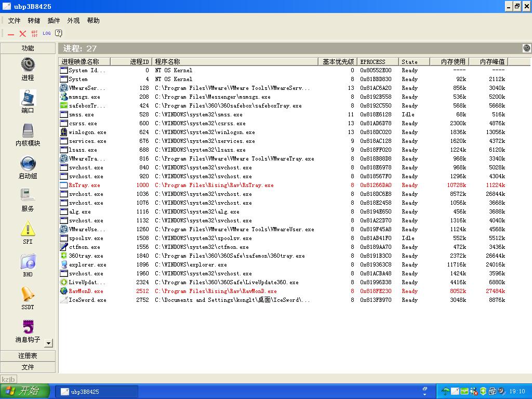The image size is (532, 399).
Task: Click the VMwareUser.exe path text
Action: click(234, 229)
